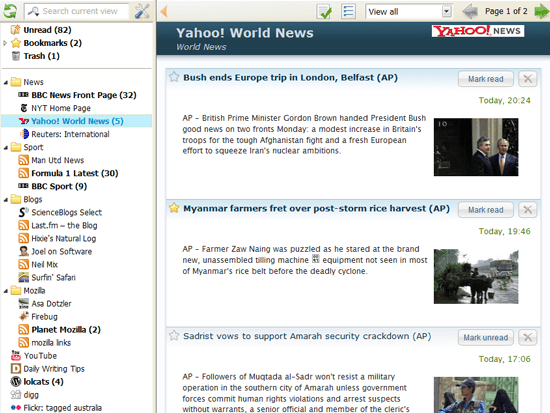Click the Firebug feed icon
Screen dimensions: 550x413
tap(24, 317)
